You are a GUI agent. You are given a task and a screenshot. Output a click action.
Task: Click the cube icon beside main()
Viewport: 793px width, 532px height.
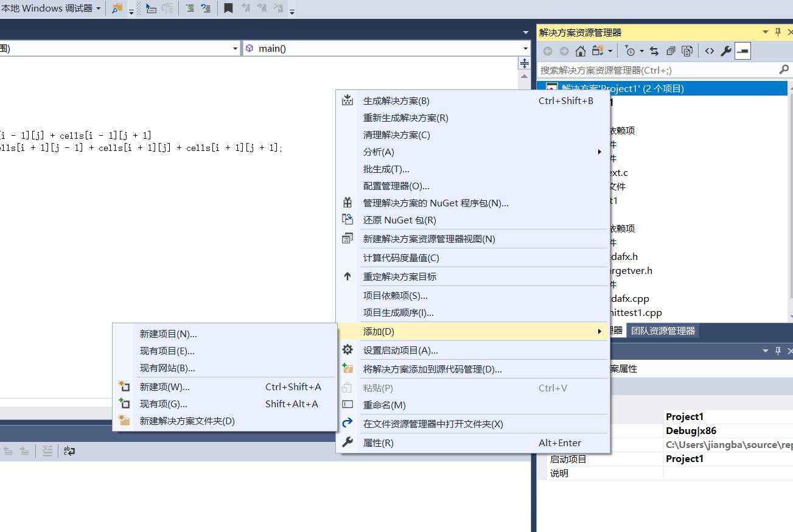250,49
